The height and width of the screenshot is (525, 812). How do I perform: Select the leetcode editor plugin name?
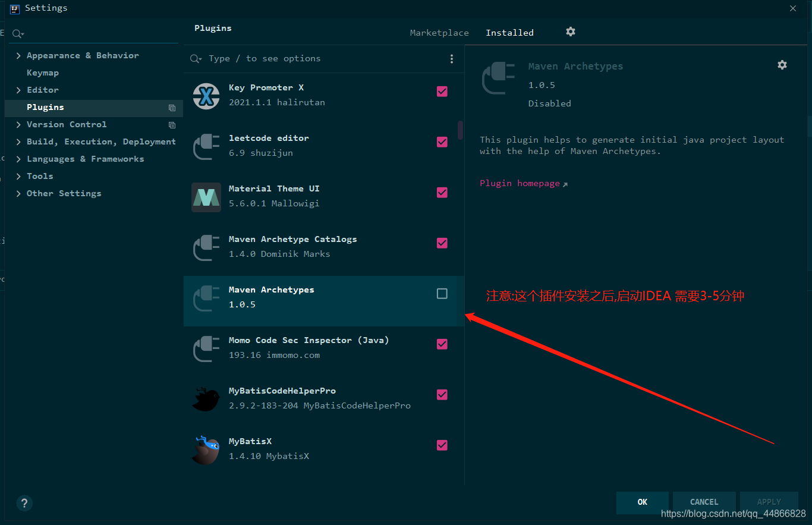click(269, 138)
